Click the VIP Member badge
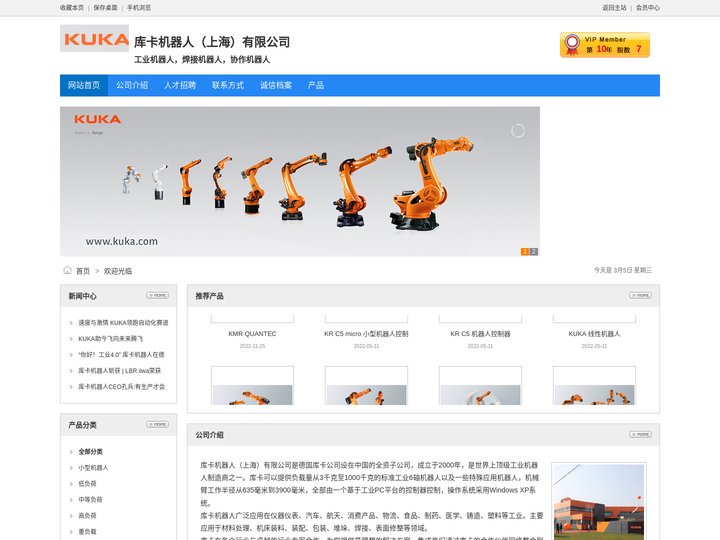Screen dimensions: 720x540 (605, 45)
